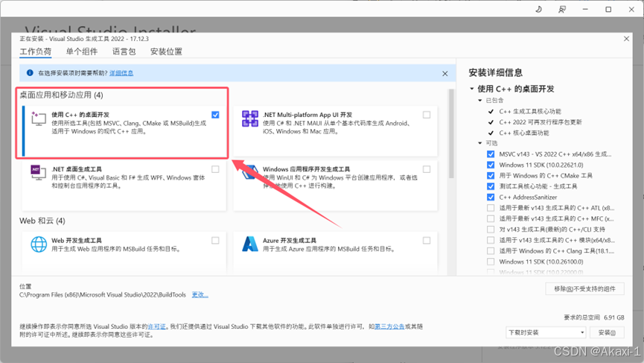
Task: Check C++ 模块 for v143 build tools
Action: [491, 240]
